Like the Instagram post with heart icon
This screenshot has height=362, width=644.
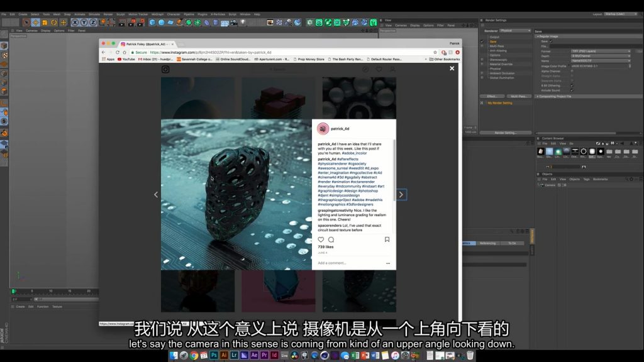pos(321,239)
